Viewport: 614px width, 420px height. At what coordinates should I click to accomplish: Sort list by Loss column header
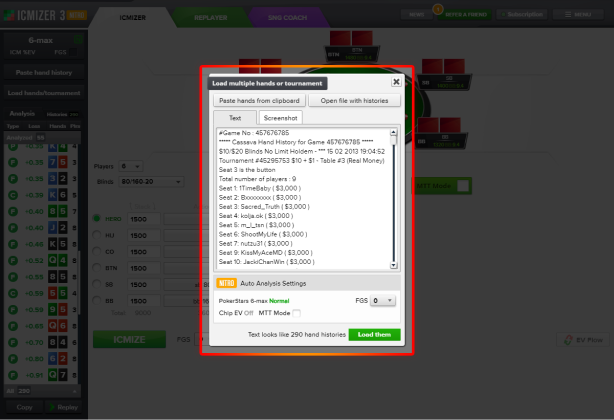pyautogui.click(x=34, y=126)
